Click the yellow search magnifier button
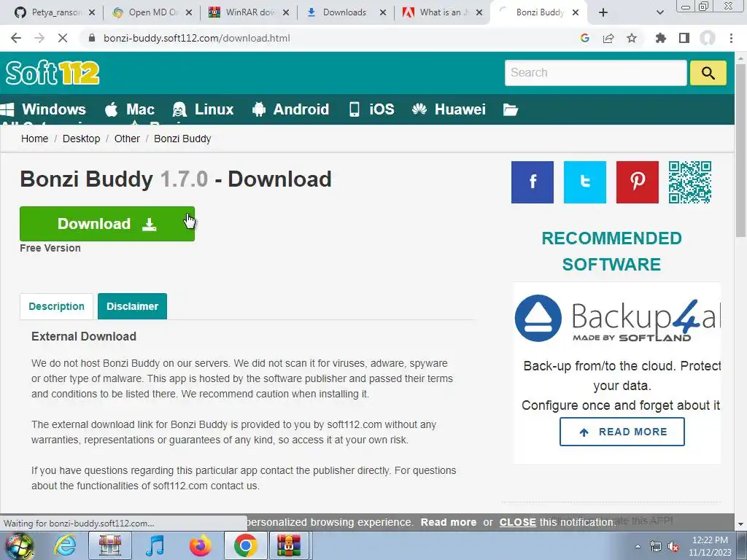747x560 pixels. [708, 73]
